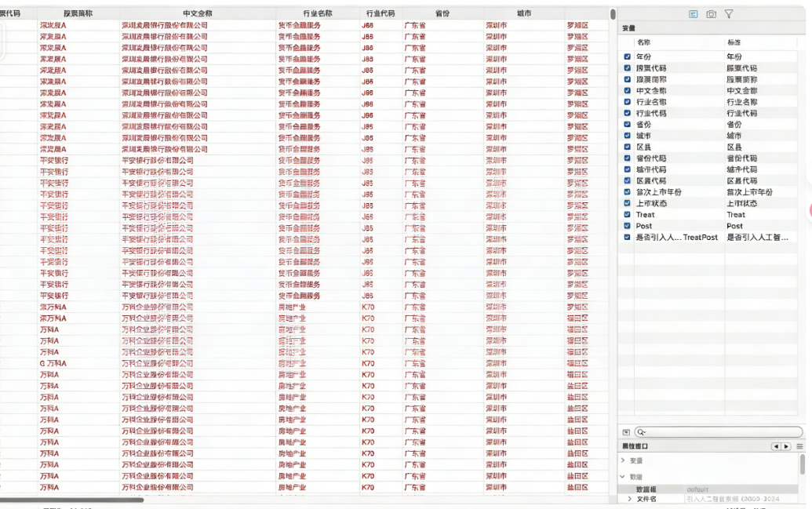
Task: Expand the 文件名 property row
Action: (x=629, y=499)
